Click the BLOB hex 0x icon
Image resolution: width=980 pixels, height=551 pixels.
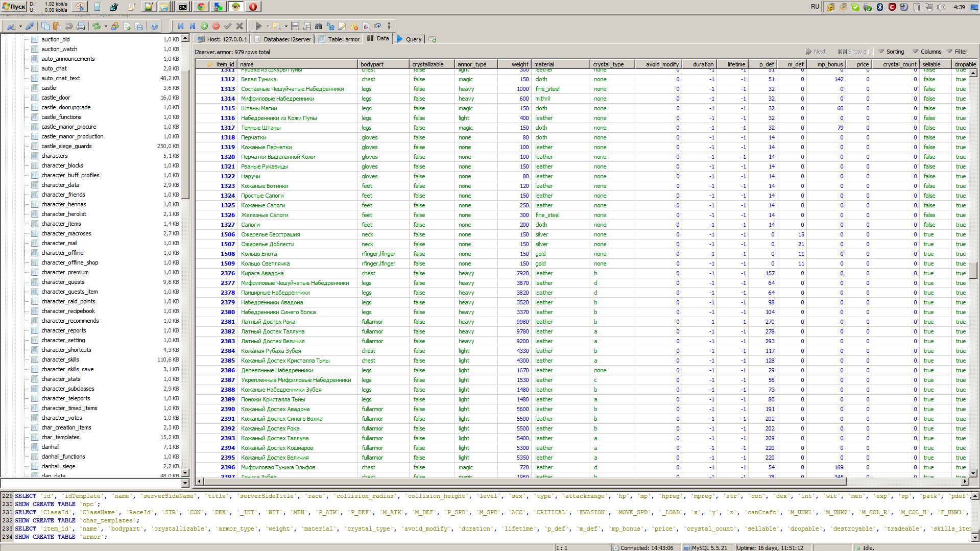point(366,26)
